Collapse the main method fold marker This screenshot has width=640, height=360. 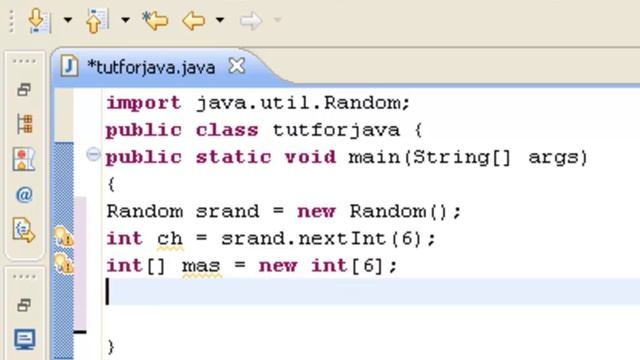pyautogui.click(x=93, y=155)
